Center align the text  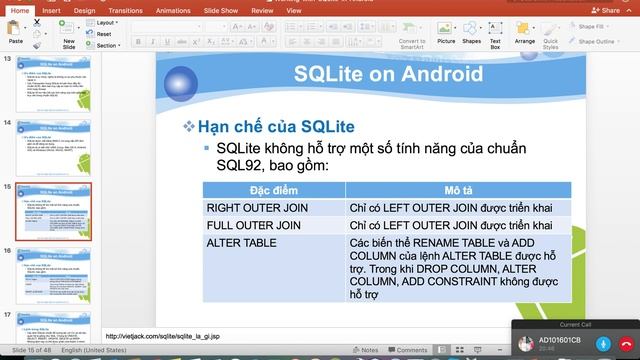click(x=307, y=42)
